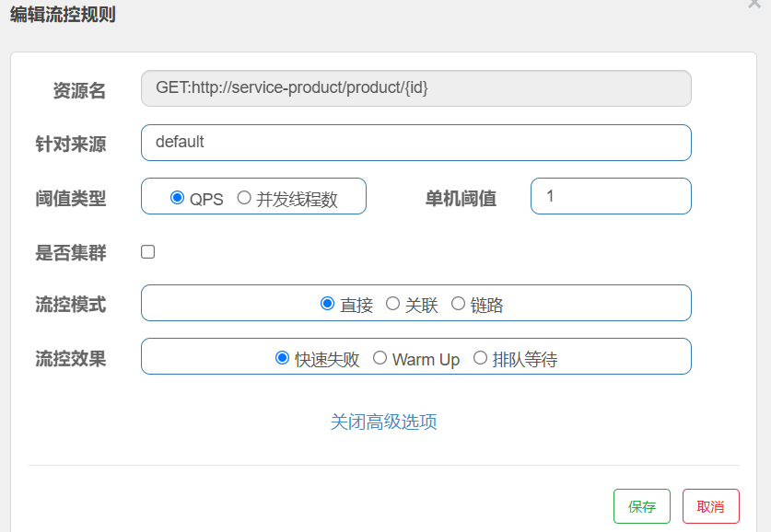
Task: Click the disabled 资源名 field
Action: pyautogui.click(x=416, y=88)
